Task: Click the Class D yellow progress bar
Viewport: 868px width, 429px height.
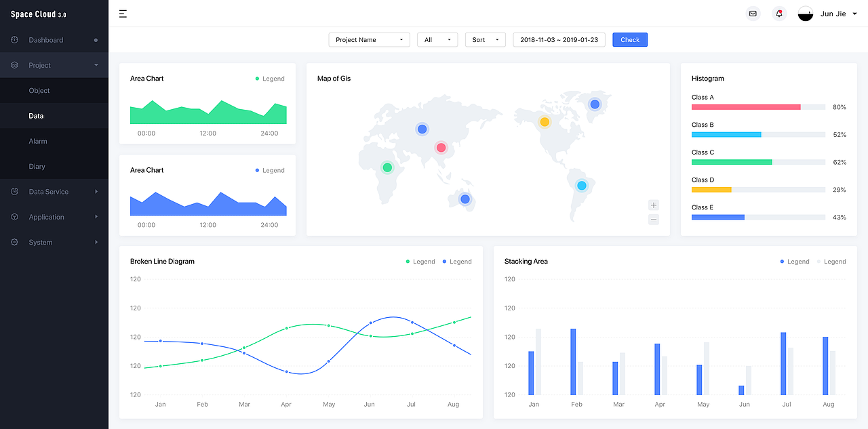Action: pos(711,190)
